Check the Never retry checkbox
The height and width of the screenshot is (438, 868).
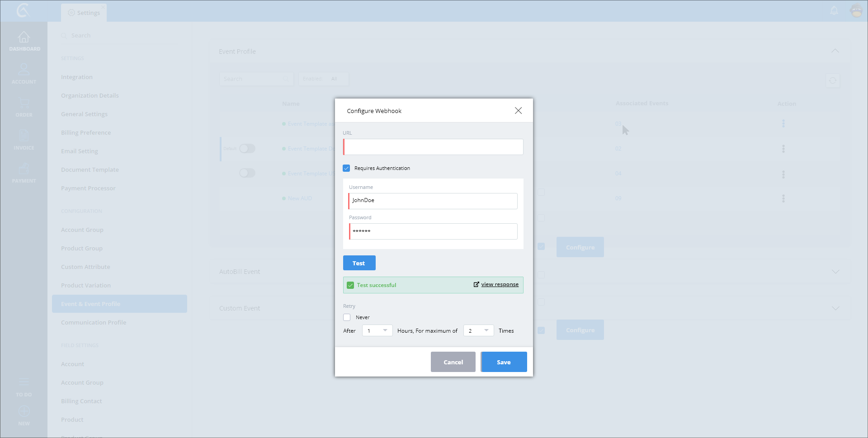347,317
